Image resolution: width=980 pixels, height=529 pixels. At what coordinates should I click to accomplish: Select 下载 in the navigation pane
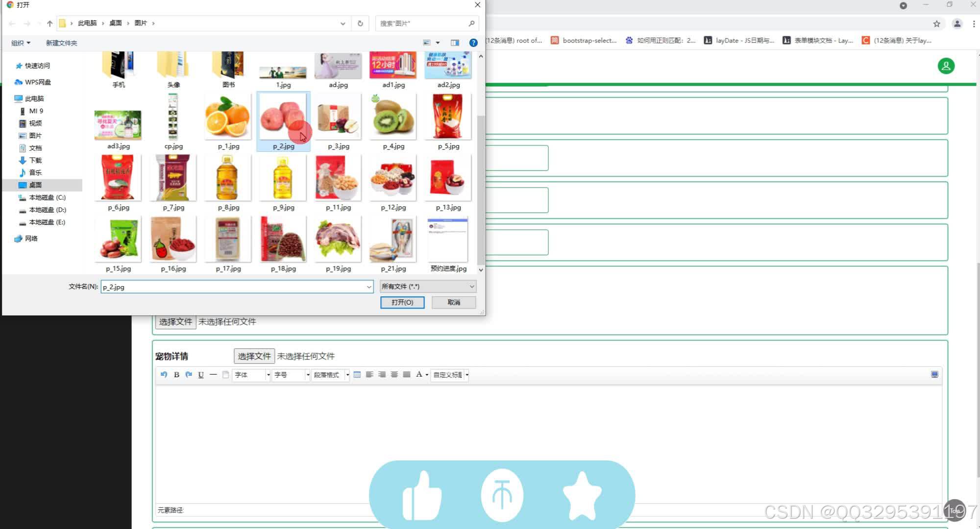[x=30, y=160]
